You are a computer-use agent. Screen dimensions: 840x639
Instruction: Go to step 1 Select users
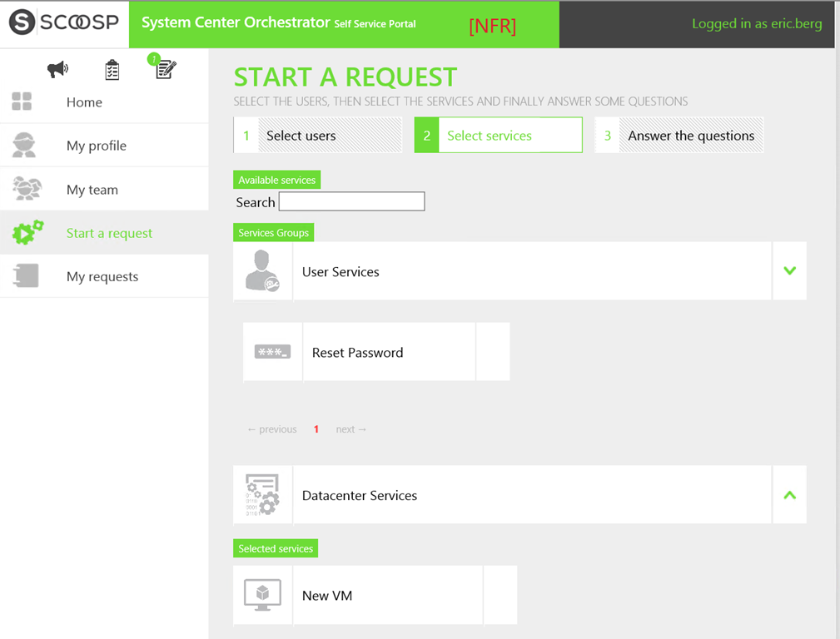(x=318, y=136)
